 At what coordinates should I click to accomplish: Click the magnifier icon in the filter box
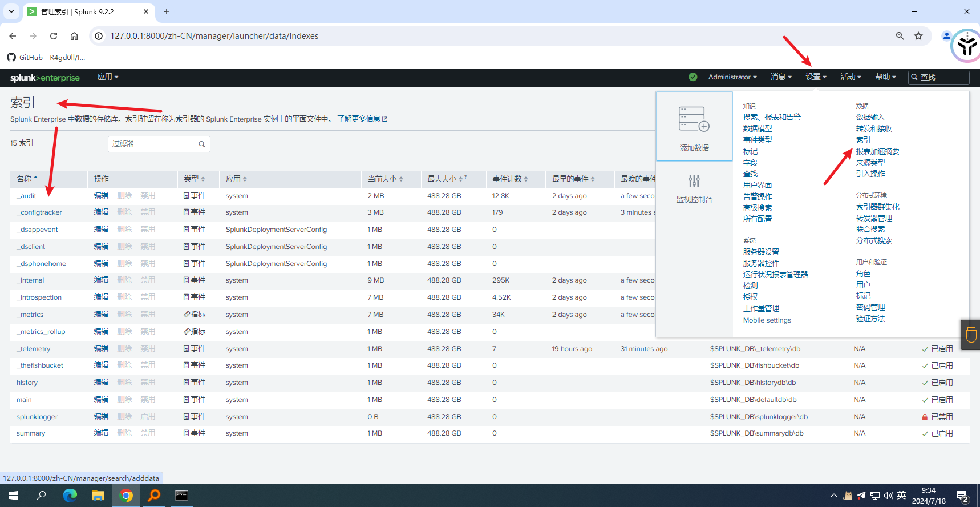[x=201, y=144]
